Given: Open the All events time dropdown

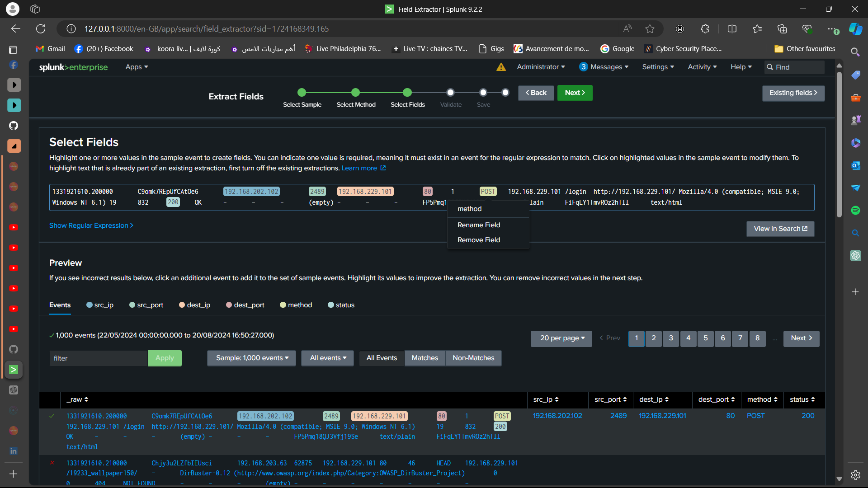Looking at the screenshot, I should point(328,358).
